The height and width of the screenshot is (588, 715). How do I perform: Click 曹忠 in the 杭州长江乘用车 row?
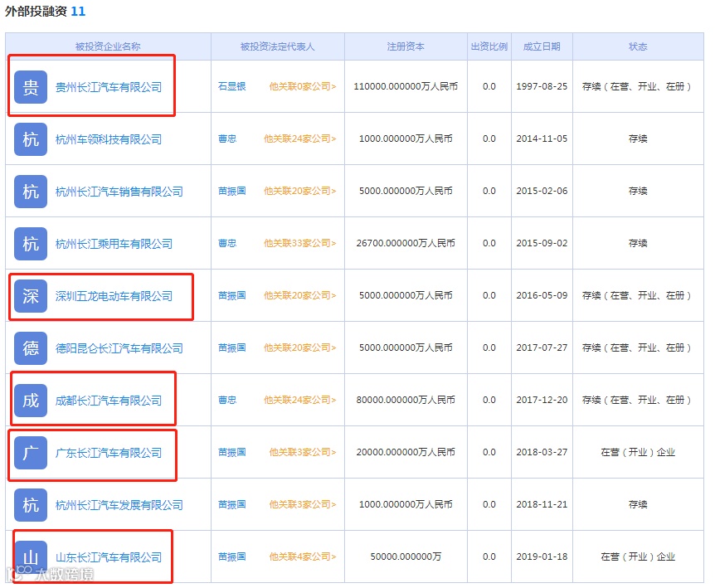pyautogui.click(x=227, y=243)
